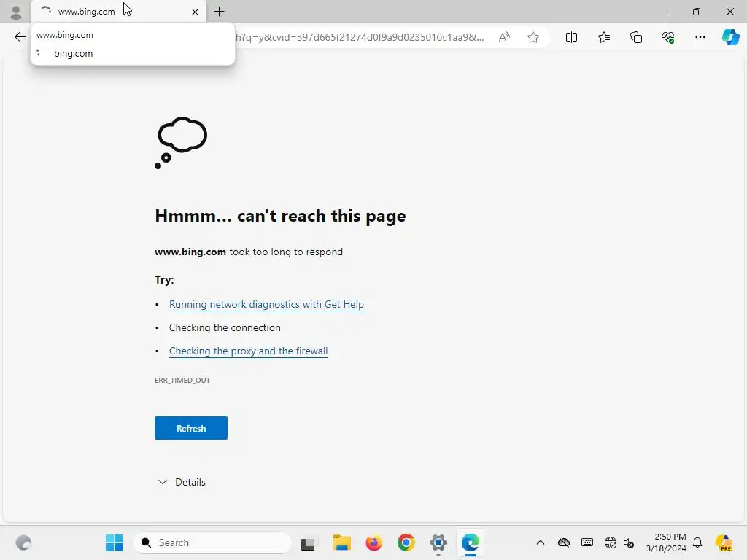This screenshot has width=747, height=560.
Task: Open File Explorer from the taskbar
Action: pyautogui.click(x=341, y=542)
